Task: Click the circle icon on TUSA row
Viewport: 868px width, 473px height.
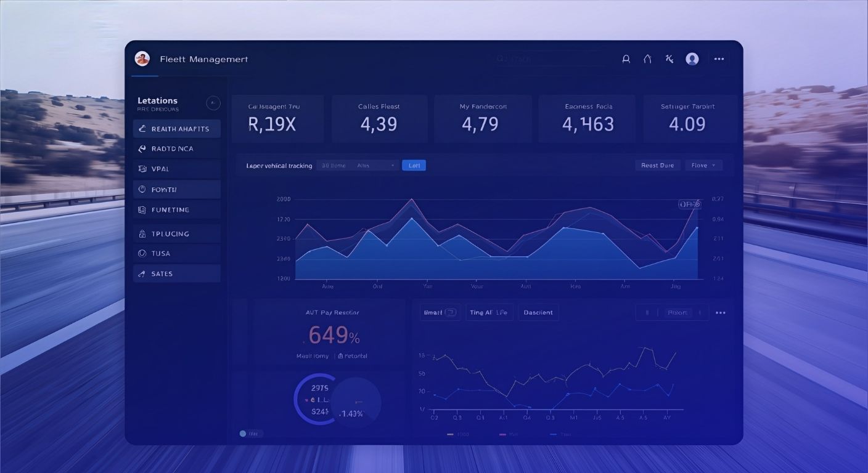Action: 142,253
